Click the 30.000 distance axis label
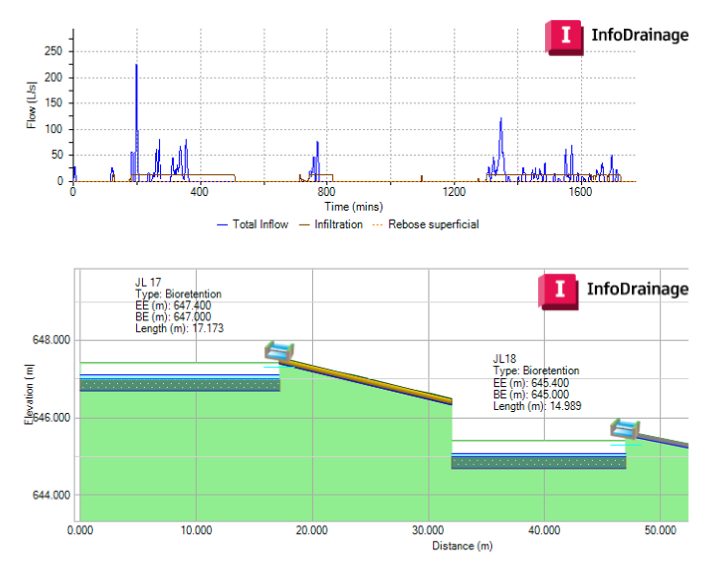The image size is (721, 565). pyautogui.click(x=428, y=530)
